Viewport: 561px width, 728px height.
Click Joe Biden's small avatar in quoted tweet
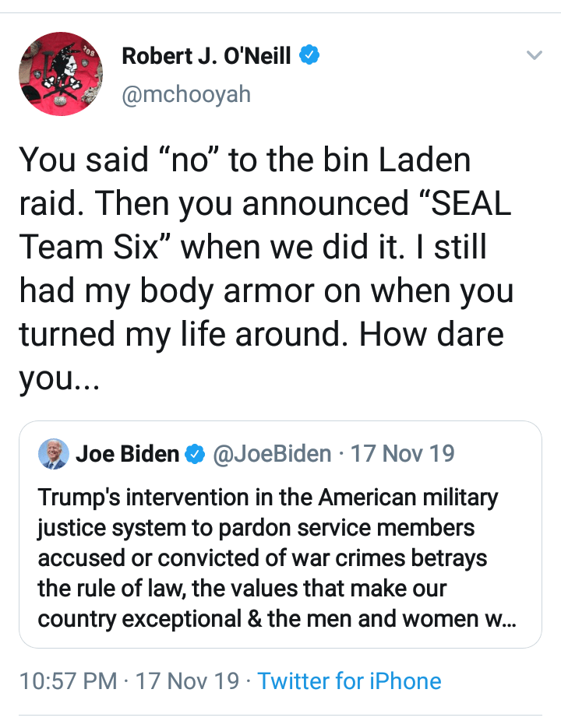53,454
